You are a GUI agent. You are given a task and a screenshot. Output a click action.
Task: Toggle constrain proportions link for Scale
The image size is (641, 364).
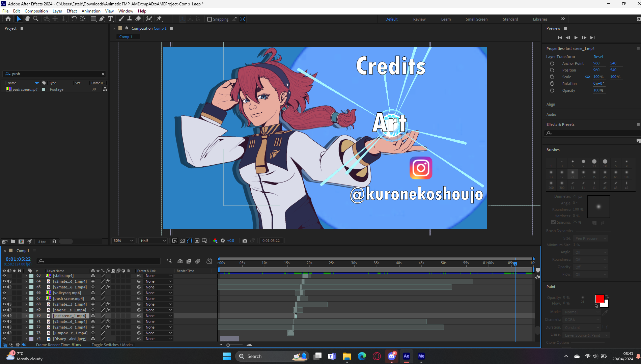click(588, 77)
